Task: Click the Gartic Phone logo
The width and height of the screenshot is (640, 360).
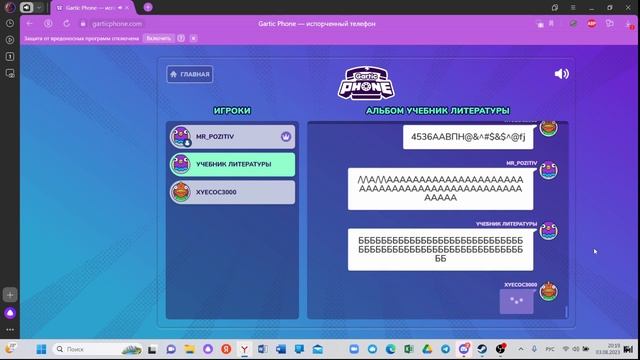Action: tap(366, 83)
